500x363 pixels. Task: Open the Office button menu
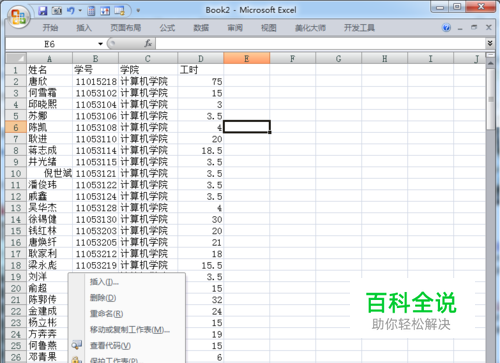point(18,17)
